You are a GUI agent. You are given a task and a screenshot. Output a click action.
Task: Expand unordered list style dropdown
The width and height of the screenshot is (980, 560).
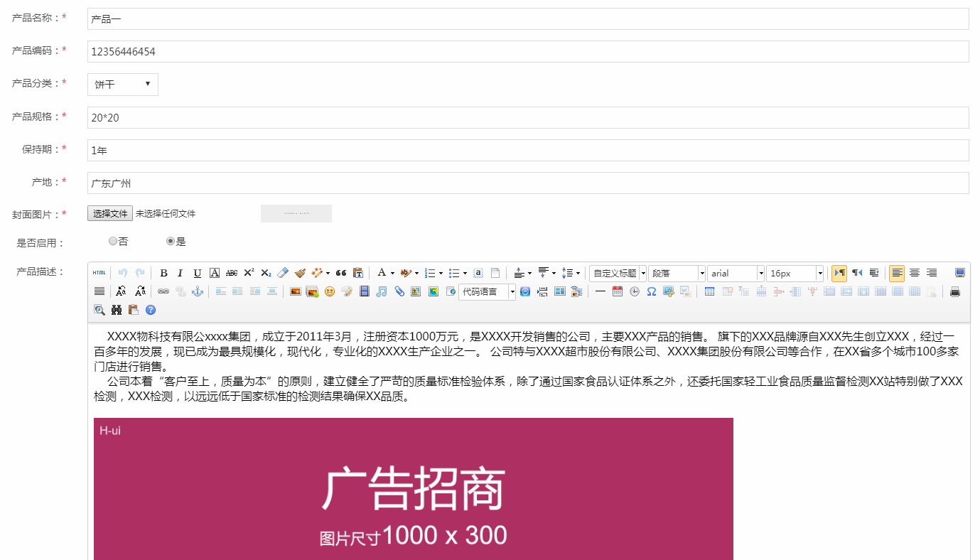[x=465, y=273]
